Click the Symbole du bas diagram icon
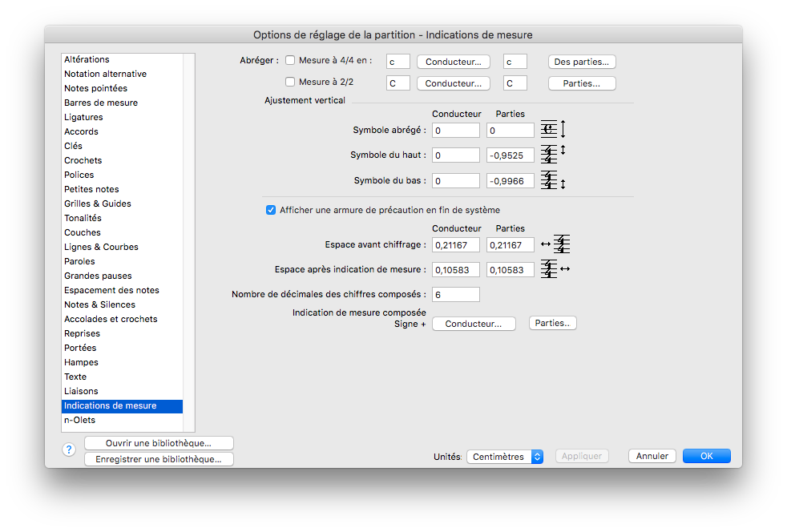Image resolution: width=787 pixels, height=532 pixels. [x=553, y=180]
